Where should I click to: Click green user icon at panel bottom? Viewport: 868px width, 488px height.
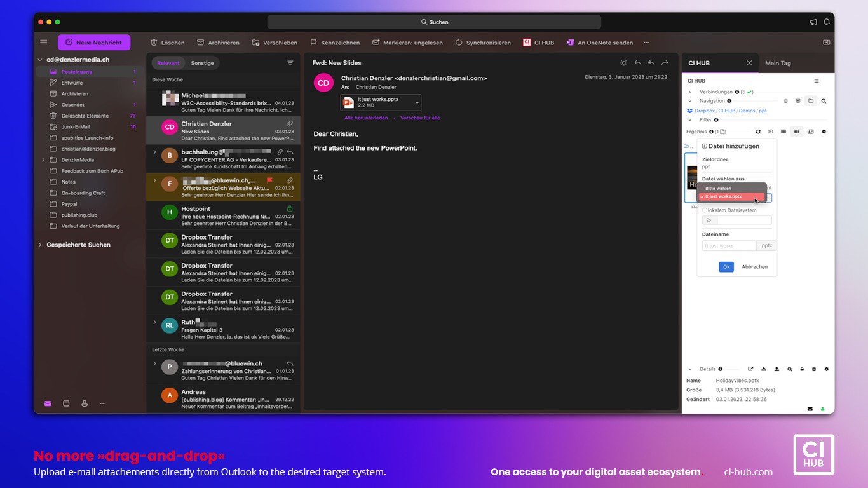tap(823, 409)
